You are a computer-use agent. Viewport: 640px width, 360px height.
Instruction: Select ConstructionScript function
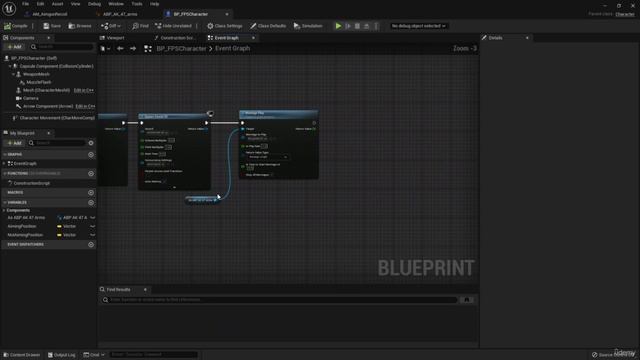pyautogui.click(x=32, y=183)
